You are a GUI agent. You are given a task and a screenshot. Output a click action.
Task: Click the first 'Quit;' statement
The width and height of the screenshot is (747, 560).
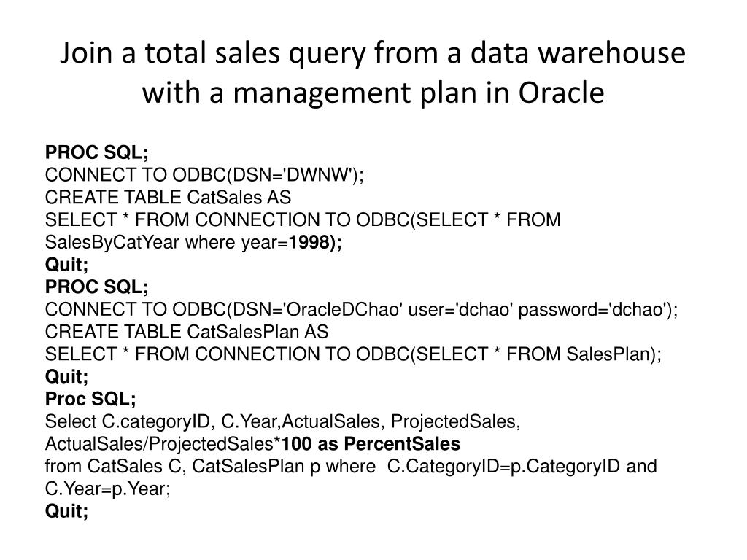click(x=66, y=265)
